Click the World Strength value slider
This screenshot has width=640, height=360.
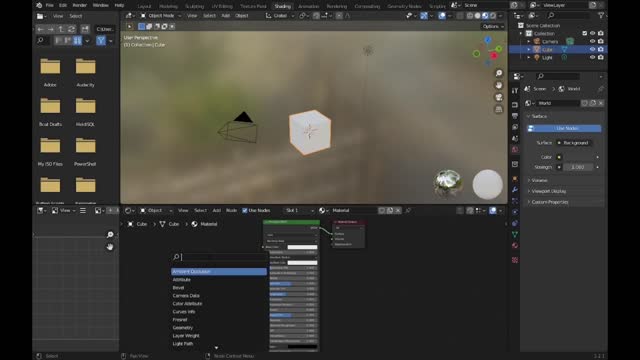(x=578, y=167)
